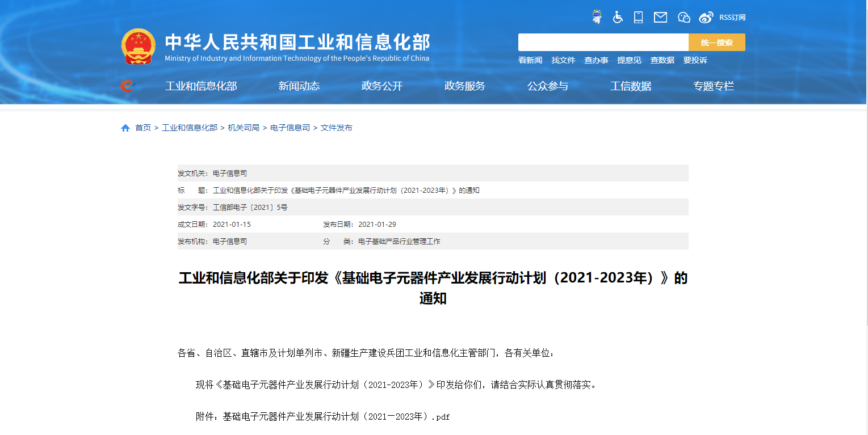Image resolution: width=868 pixels, height=435 pixels.
Task: Click into the search input box
Action: (603, 43)
